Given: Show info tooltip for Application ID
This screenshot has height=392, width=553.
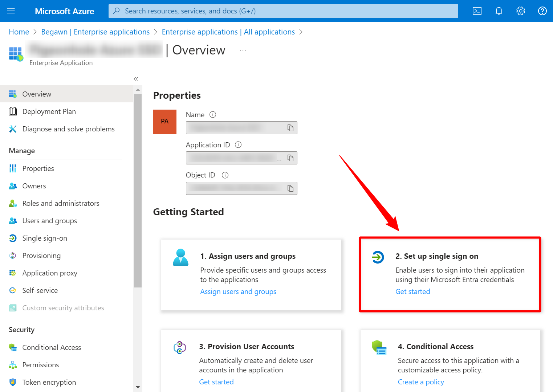Looking at the screenshot, I should coord(238,145).
